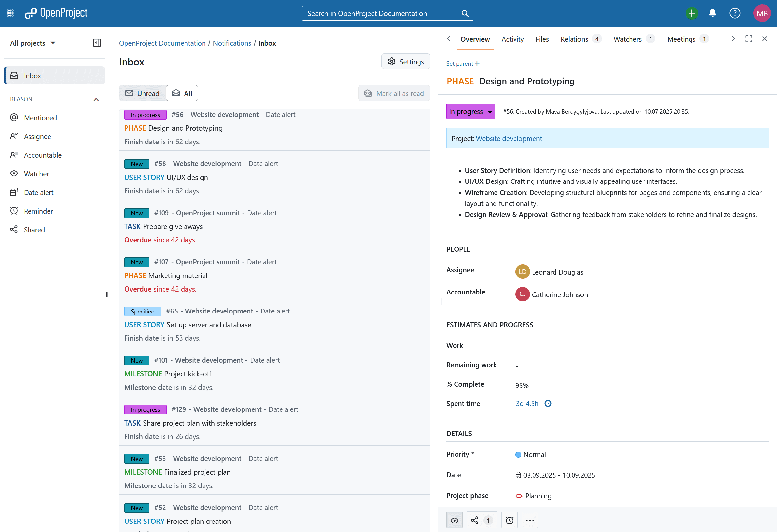Toggle the watch eye button
The height and width of the screenshot is (532, 777).
(x=454, y=520)
